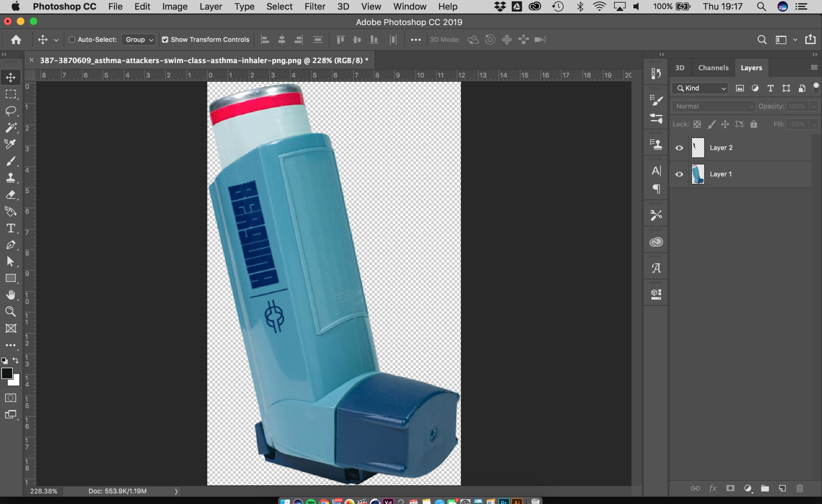Switch to the 3D panel tab

(x=680, y=68)
